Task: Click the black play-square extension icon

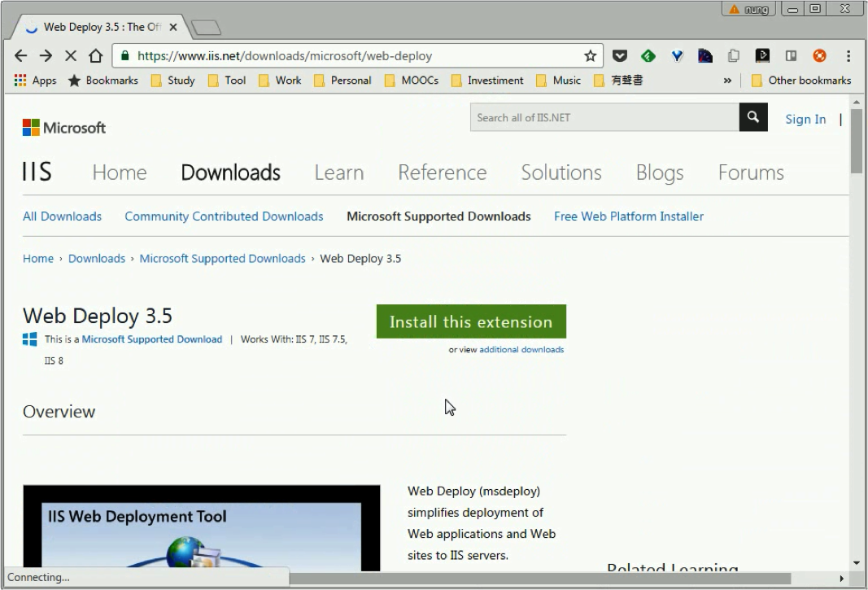Action: coord(762,56)
